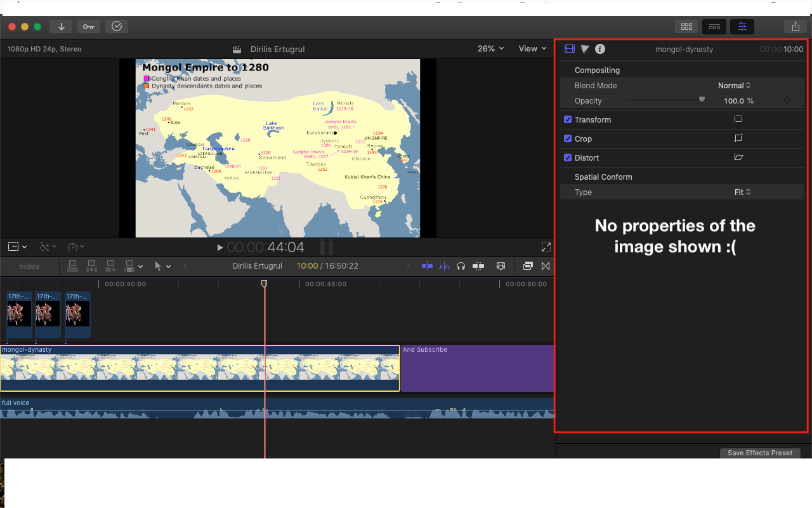
Task: Toggle audio skimming waveform icon
Action: pos(445,266)
